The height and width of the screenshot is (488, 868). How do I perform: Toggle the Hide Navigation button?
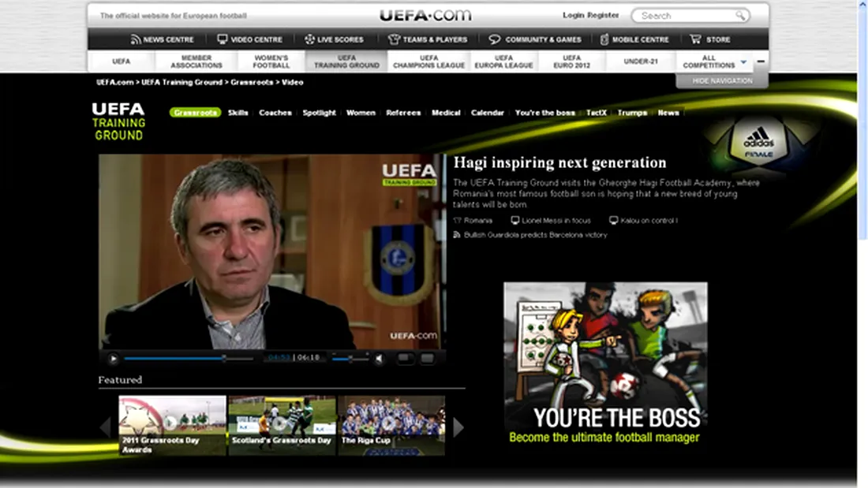pos(722,80)
